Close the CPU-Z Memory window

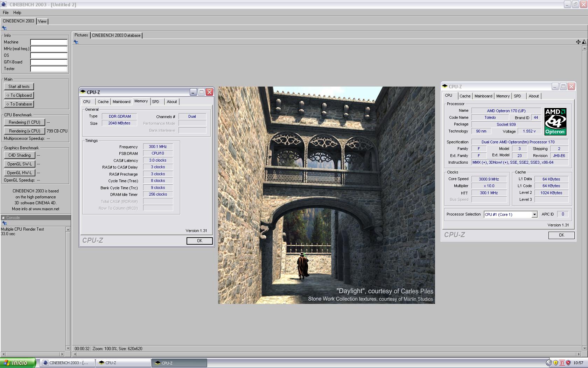point(209,92)
